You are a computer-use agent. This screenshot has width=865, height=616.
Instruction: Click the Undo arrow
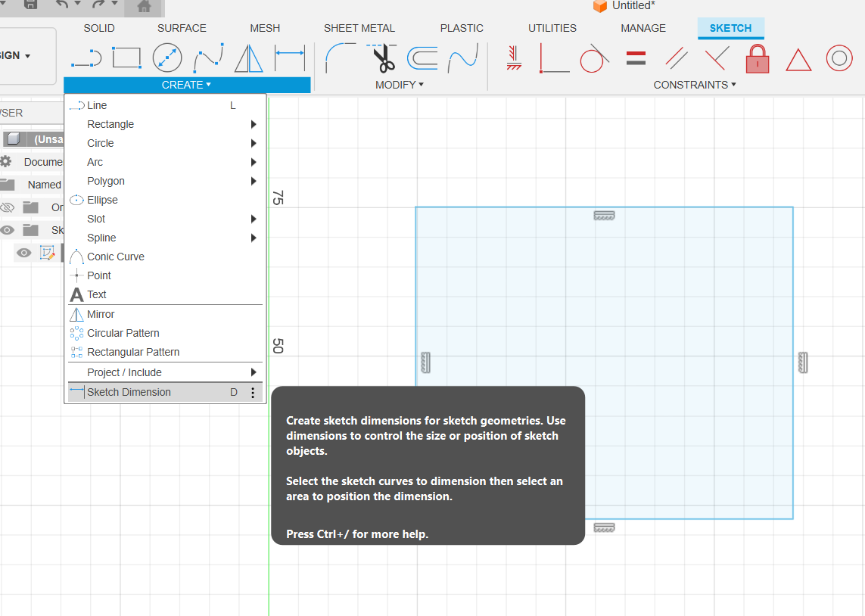62,4
